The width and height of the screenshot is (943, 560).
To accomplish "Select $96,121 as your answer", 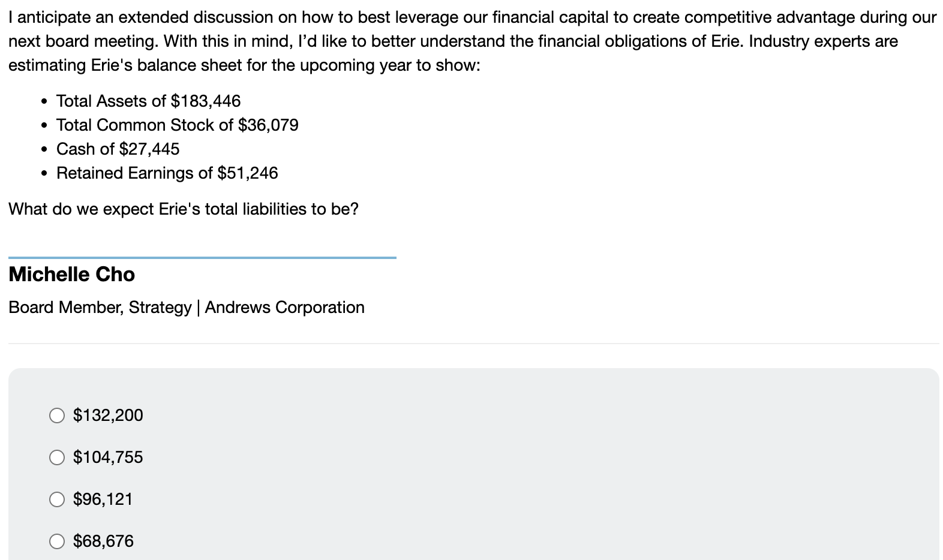I will coord(57,499).
